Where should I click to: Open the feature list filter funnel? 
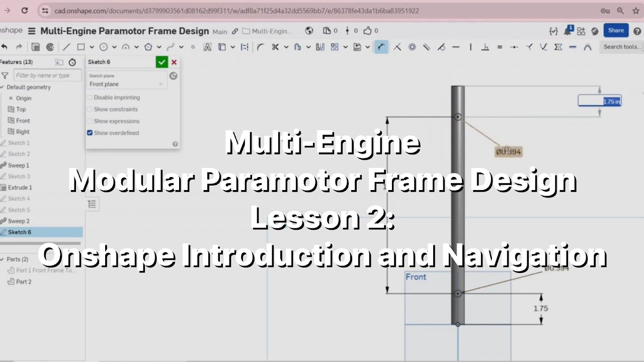[5, 75]
